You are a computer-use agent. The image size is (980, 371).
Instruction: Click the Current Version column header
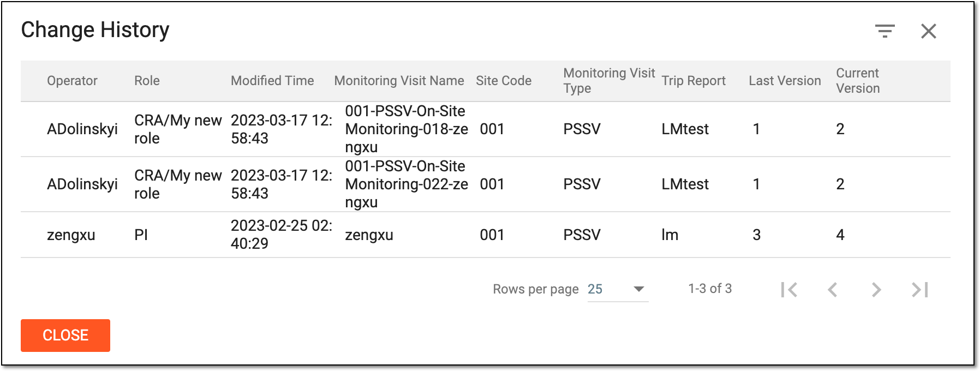[x=858, y=81]
